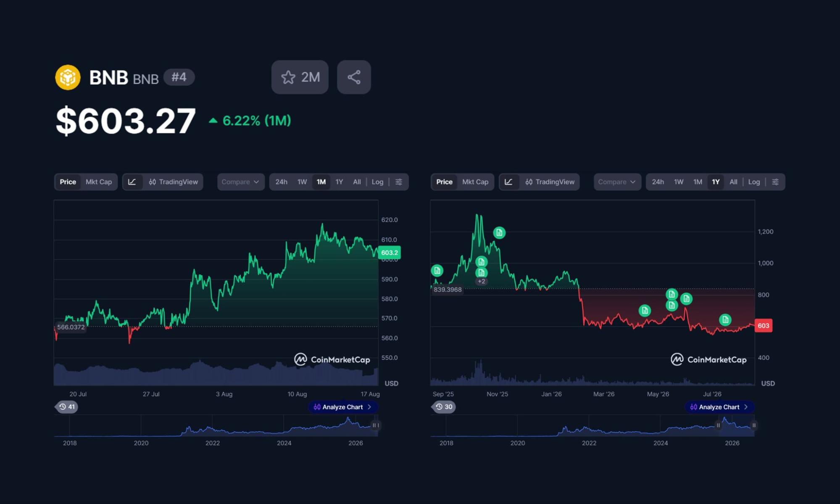Select Price on right chart
Screen dimensions: 840x504
[444, 182]
